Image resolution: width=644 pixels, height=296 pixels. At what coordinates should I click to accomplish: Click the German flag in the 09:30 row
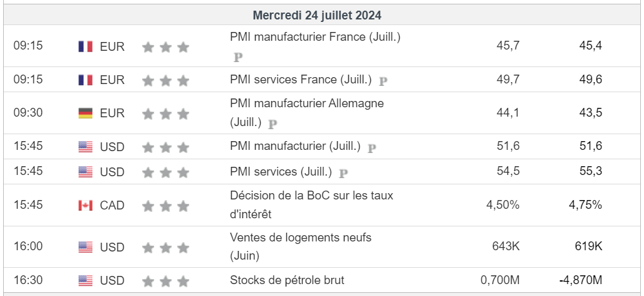point(85,114)
